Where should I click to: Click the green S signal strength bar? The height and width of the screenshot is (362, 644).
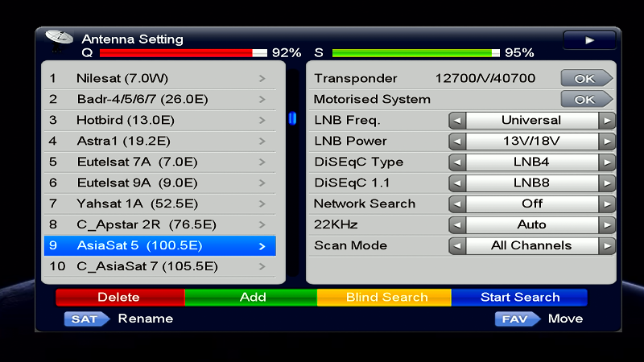tap(416, 53)
